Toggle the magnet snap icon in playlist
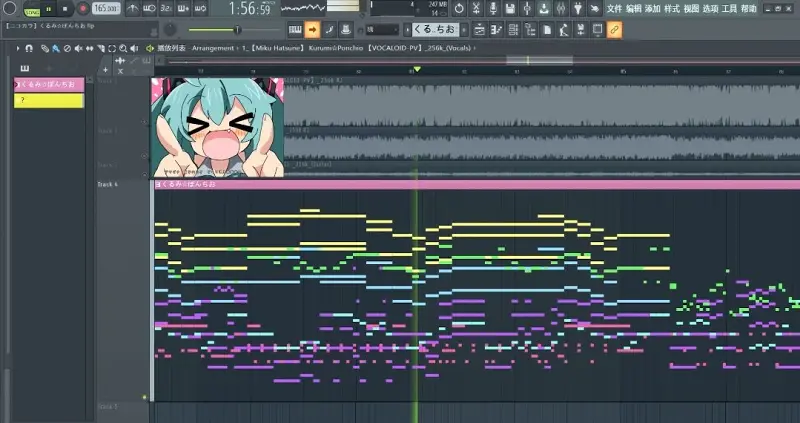The height and width of the screenshot is (423, 800). click(29, 48)
